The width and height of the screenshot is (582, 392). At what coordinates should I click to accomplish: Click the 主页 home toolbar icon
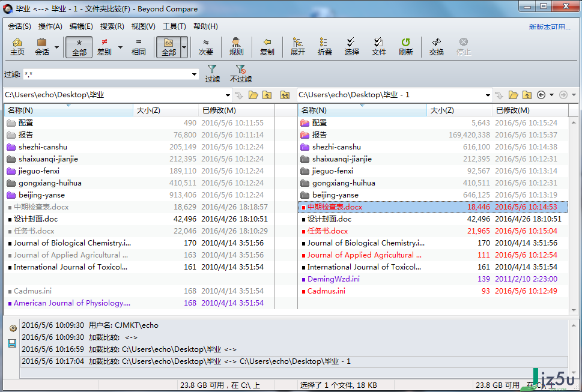pos(17,47)
